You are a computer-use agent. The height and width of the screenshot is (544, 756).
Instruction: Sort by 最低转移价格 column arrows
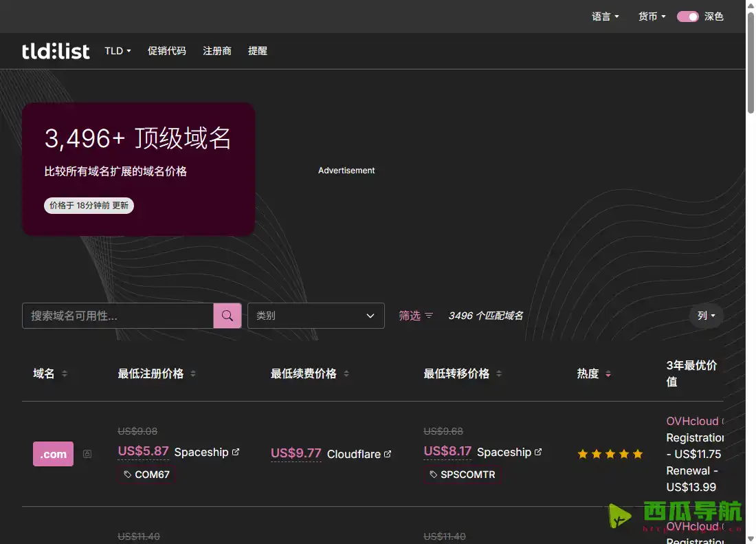(499, 373)
